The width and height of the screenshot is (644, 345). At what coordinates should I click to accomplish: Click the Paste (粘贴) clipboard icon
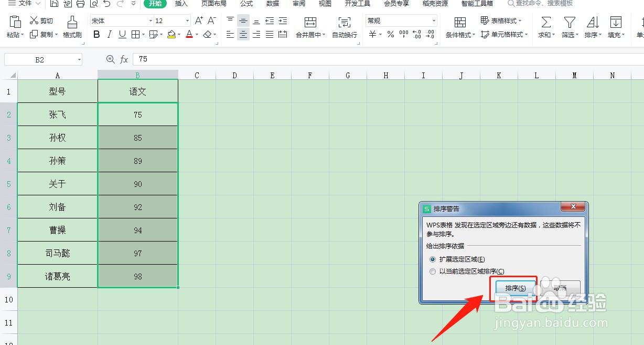point(15,22)
